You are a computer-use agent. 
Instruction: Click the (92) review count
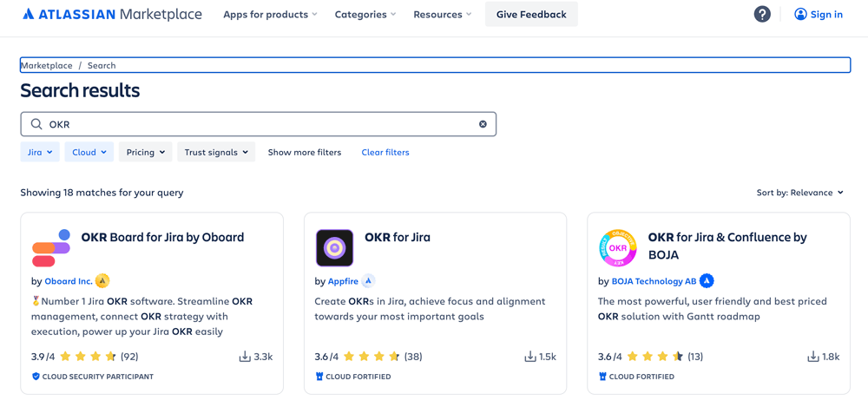129,357
